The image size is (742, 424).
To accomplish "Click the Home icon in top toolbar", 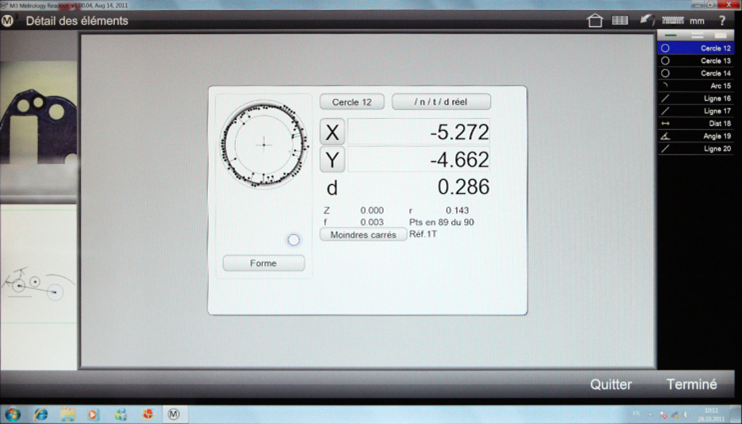I will coord(595,20).
